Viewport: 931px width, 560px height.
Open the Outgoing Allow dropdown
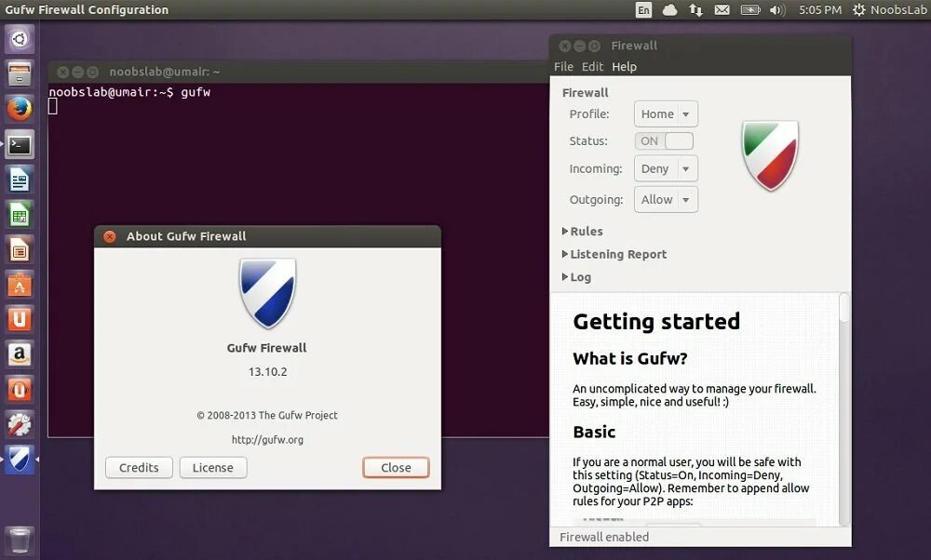[666, 200]
